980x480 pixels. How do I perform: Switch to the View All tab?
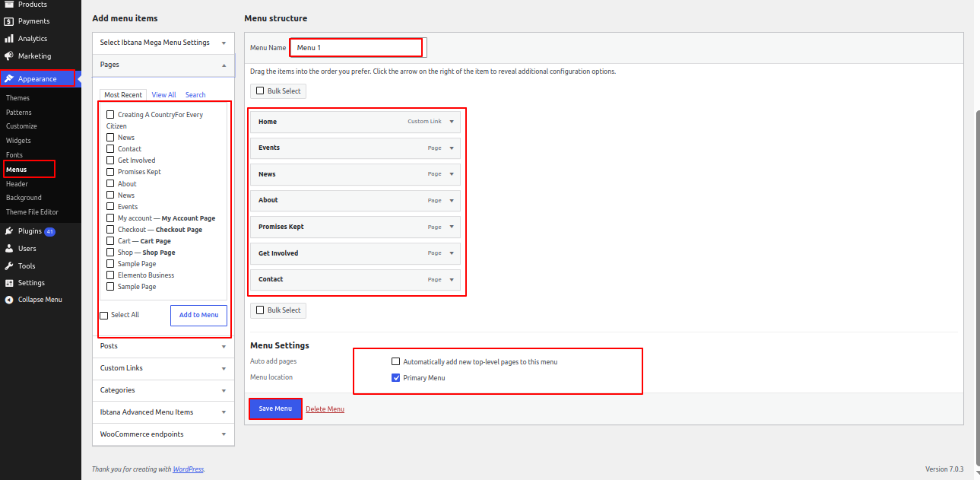click(x=163, y=95)
